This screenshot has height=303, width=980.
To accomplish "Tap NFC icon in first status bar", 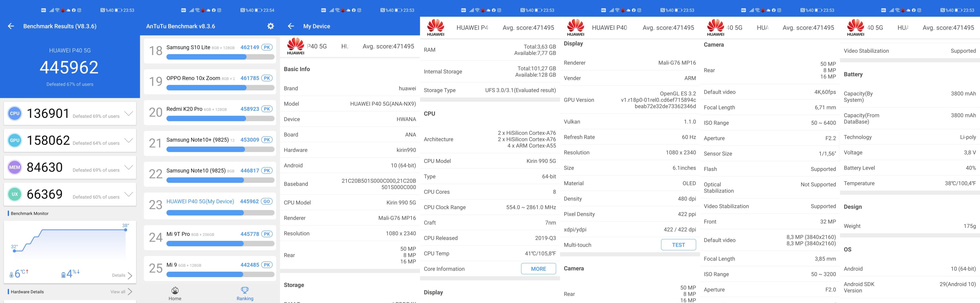I will pyautogui.click(x=102, y=10).
